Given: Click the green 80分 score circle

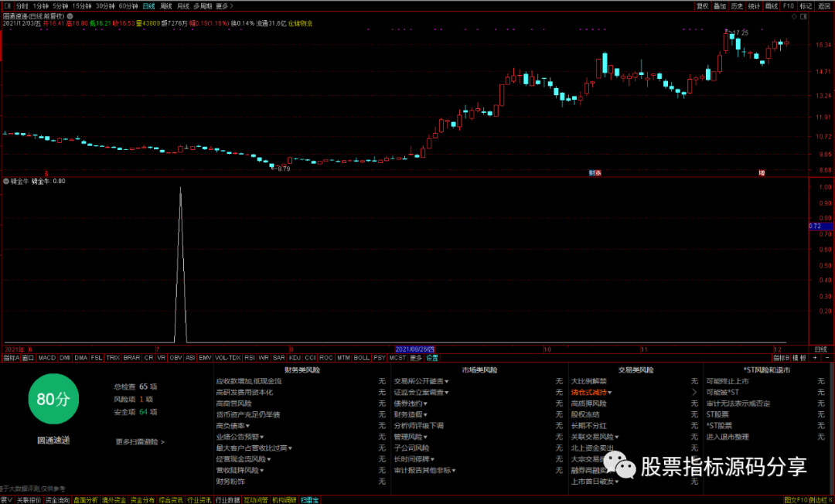Looking at the screenshot, I should click(53, 399).
